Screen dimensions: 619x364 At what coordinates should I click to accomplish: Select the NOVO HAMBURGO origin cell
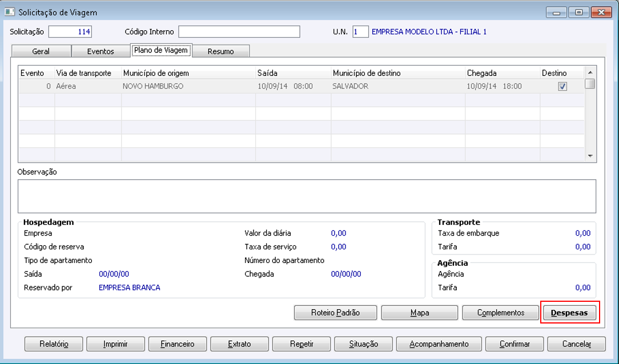[188, 86]
